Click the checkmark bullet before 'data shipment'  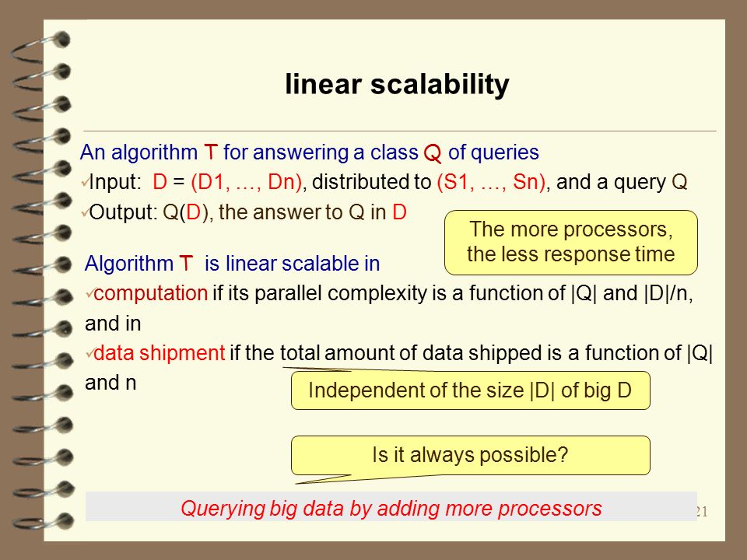tap(89, 353)
